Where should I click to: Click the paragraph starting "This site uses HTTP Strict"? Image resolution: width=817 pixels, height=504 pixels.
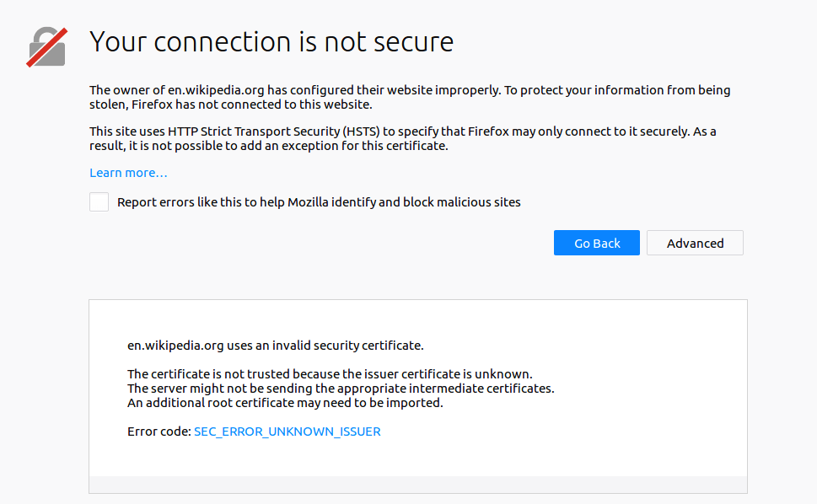coord(402,138)
